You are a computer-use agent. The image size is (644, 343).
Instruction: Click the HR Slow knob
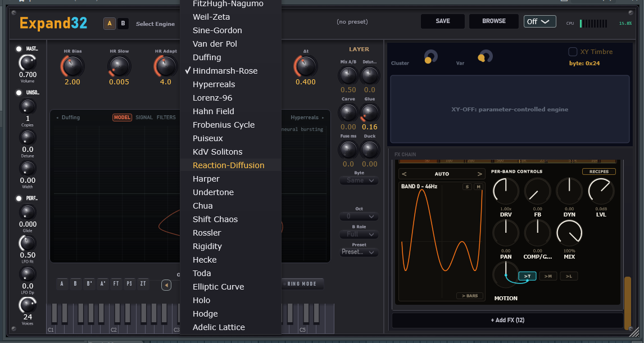119,66
